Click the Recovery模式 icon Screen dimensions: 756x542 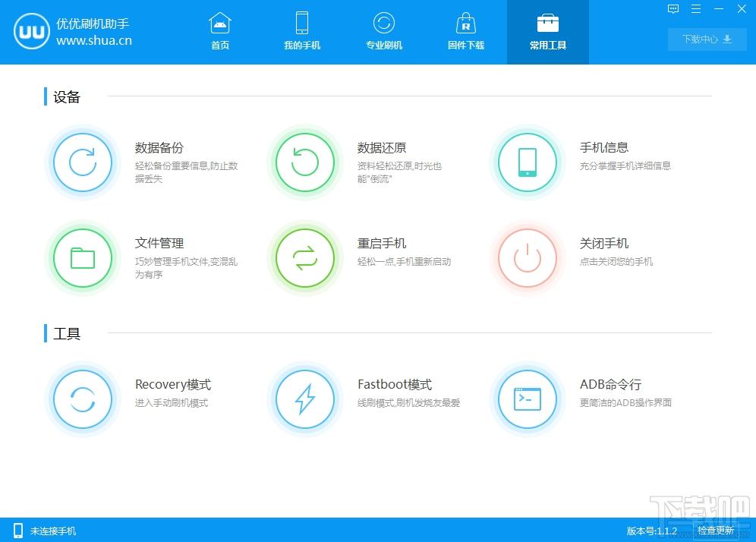click(x=83, y=399)
